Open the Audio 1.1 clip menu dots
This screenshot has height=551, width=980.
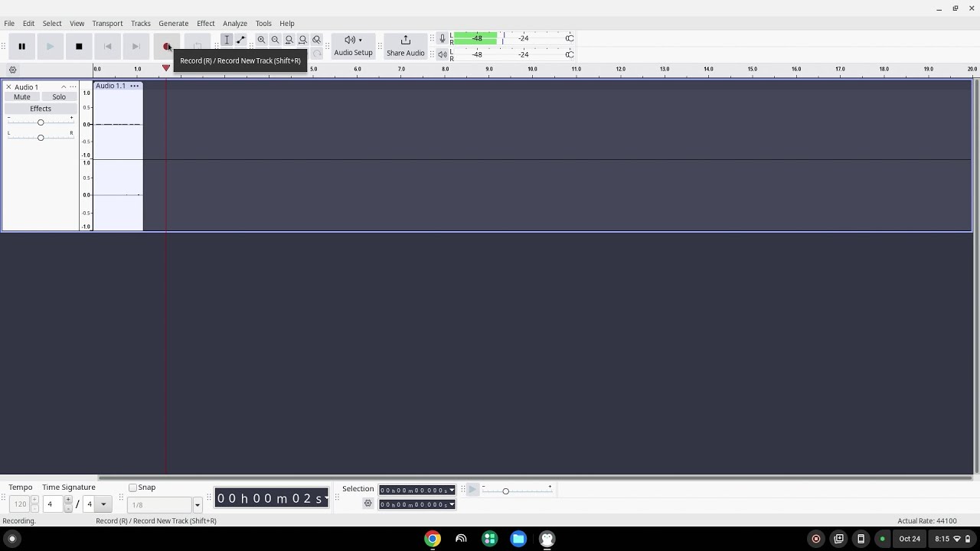point(134,86)
